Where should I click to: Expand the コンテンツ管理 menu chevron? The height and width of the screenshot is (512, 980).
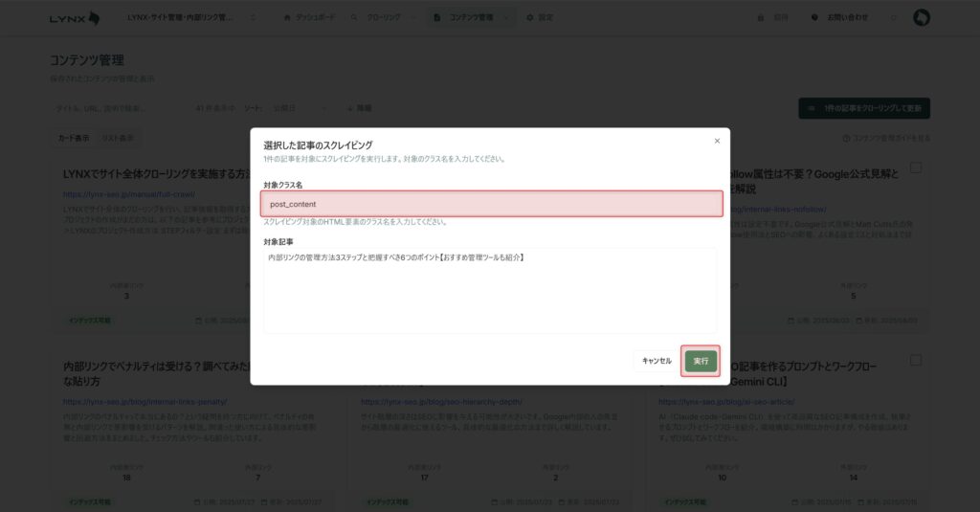[x=505, y=17]
